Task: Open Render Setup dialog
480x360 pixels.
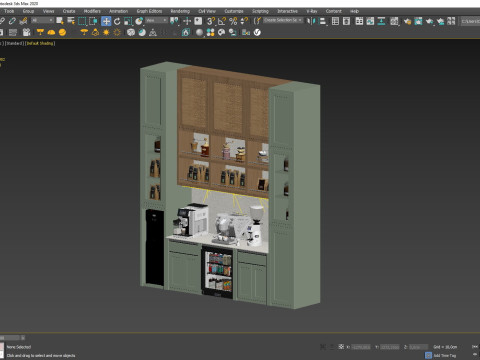Action: coord(407,21)
